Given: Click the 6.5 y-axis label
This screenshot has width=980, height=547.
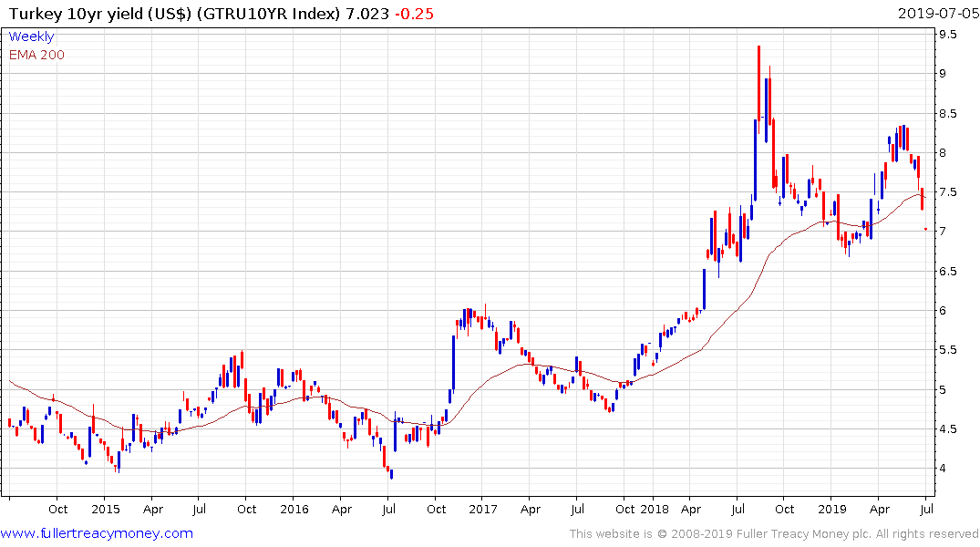Looking at the screenshot, I should point(947,272).
